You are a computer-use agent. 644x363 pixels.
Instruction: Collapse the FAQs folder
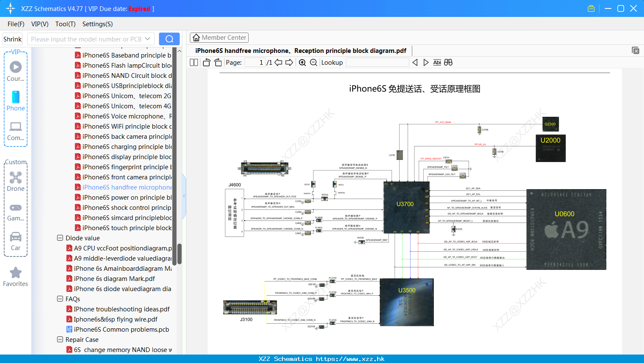pos(60,299)
